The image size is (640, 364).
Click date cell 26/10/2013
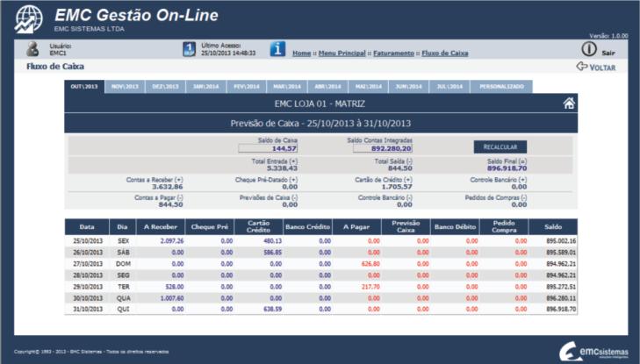(88, 253)
